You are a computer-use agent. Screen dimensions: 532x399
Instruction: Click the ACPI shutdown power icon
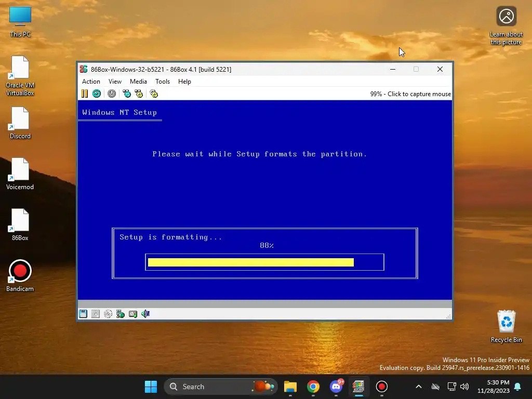click(x=112, y=94)
